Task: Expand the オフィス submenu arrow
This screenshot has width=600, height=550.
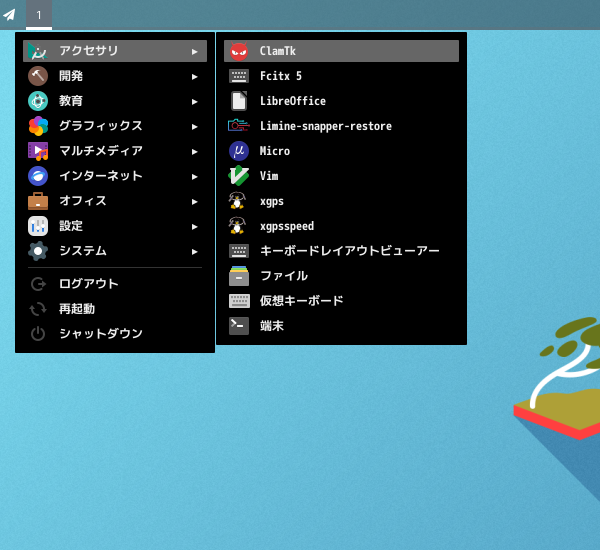Action: click(194, 202)
